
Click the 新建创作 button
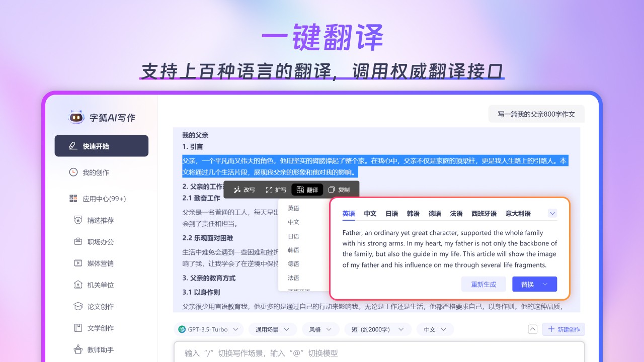point(563,329)
